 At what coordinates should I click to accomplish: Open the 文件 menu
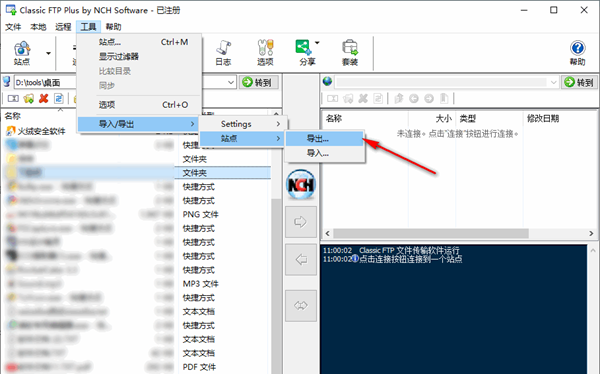(x=13, y=27)
